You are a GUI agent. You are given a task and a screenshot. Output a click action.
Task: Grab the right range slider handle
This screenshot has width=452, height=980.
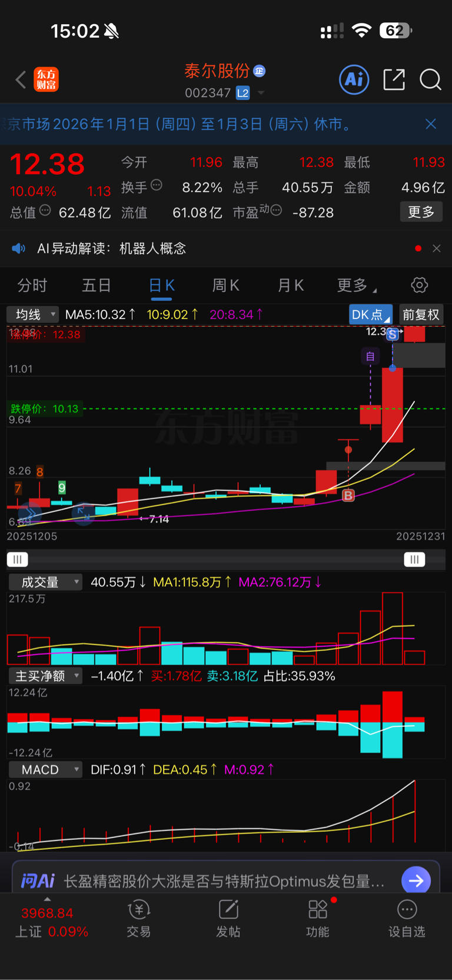coord(414,559)
